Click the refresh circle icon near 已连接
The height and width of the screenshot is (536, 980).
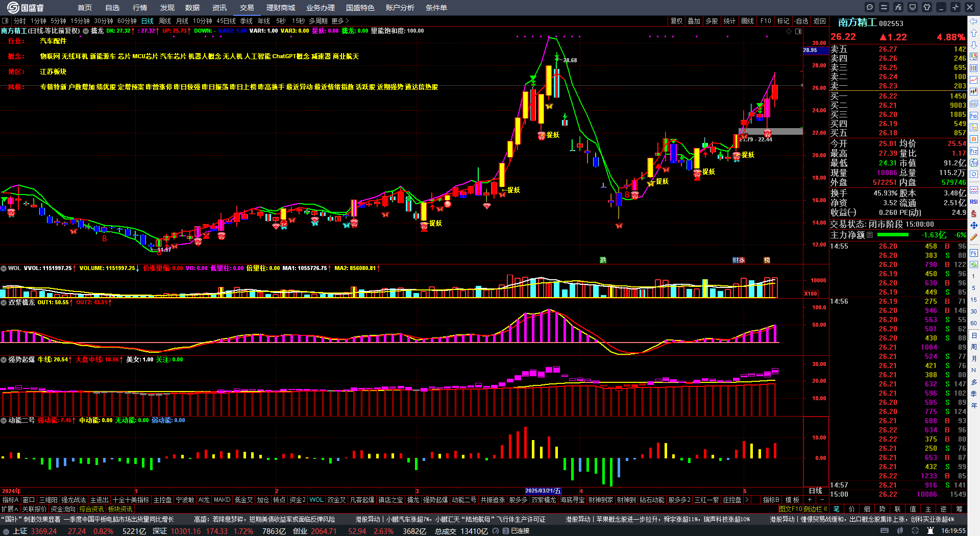coord(495,531)
